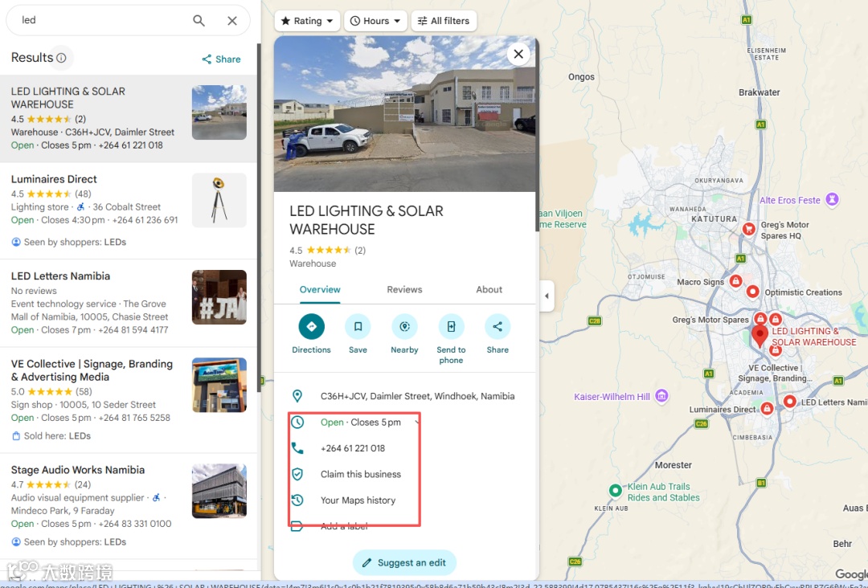Open Luminaires Direct tripod lamp thumbnail
Image resolution: width=868 pixels, height=588 pixels.
tap(219, 200)
